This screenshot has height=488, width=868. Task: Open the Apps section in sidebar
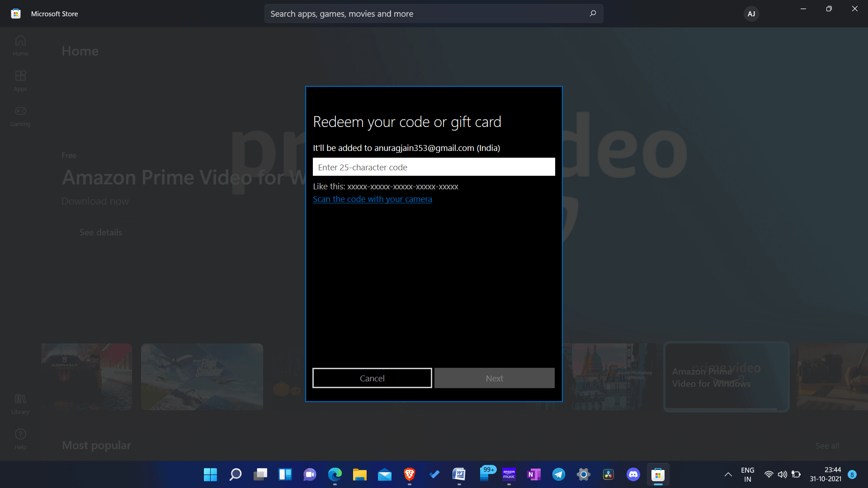[x=20, y=80]
